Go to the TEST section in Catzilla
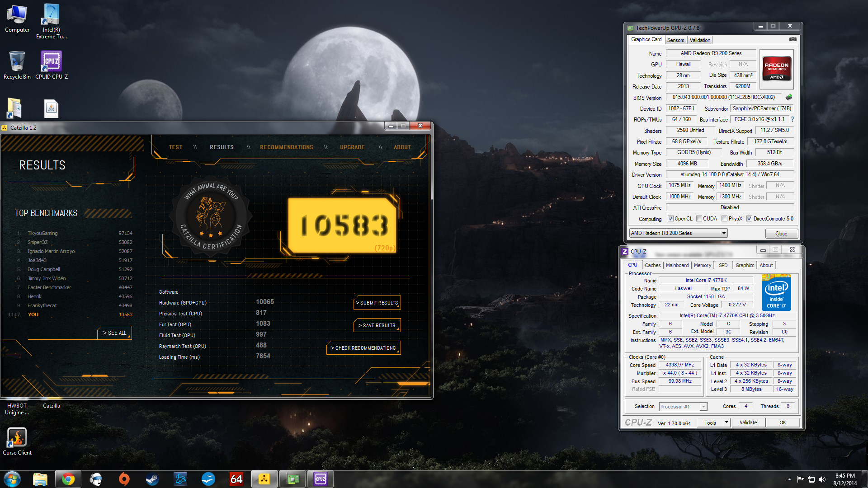The height and width of the screenshot is (488, 868). pos(175,147)
